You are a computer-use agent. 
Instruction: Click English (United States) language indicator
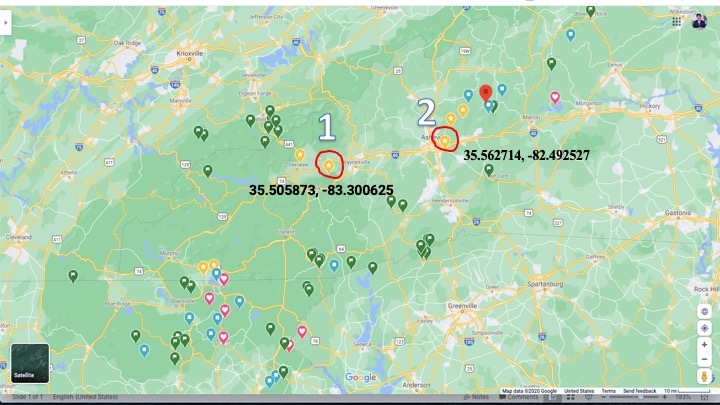[85, 397]
